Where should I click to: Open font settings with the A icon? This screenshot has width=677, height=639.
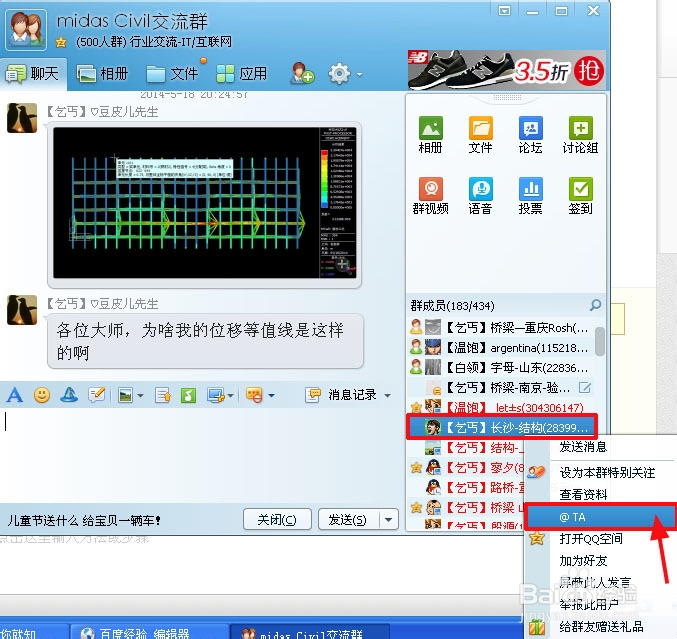[x=15, y=395]
